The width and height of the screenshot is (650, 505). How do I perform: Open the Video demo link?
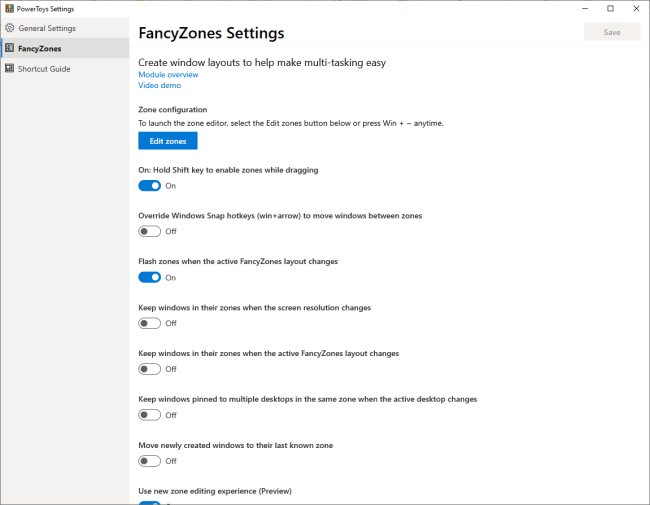(160, 86)
